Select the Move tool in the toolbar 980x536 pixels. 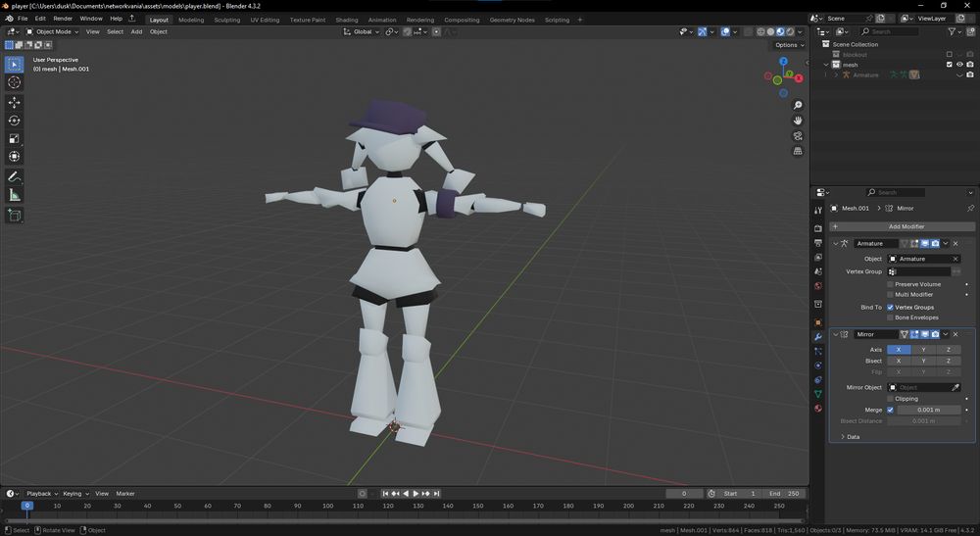pyautogui.click(x=14, y=102)
